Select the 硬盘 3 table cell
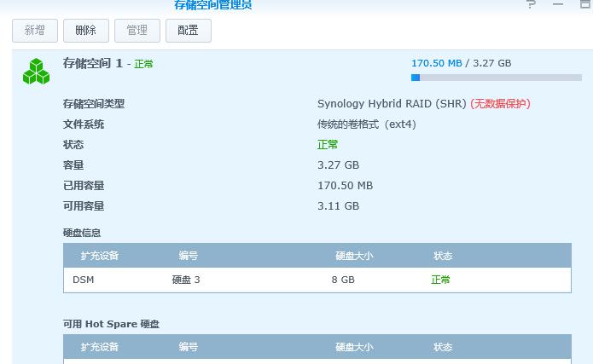Image resolution: width=593 pixels, height=364 pixels. click(x=186, y=280)
